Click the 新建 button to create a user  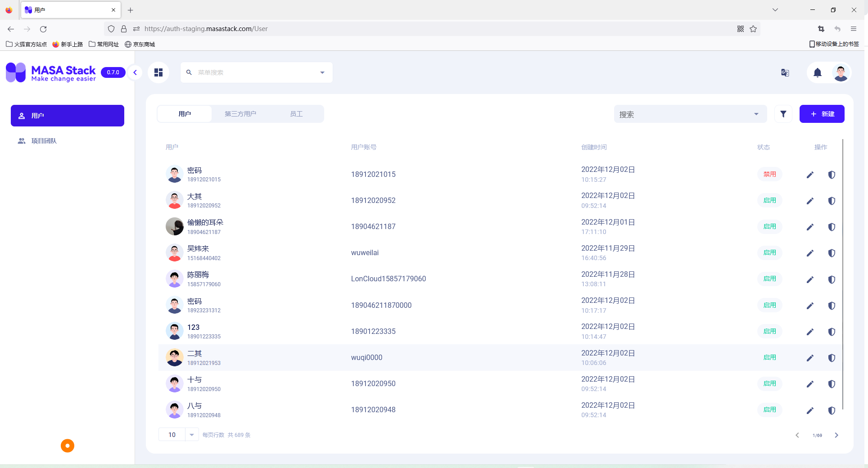pos(822,114)
